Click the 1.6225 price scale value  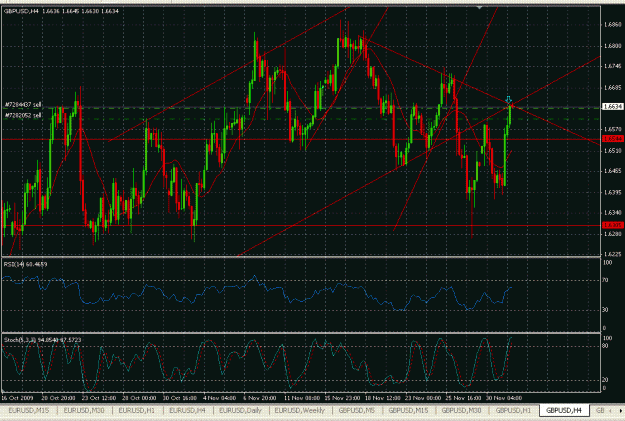coord(613,254)
